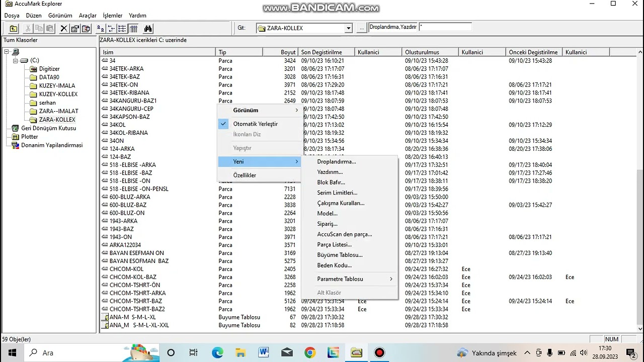Image resolution: width=644 pixels, height=362 pixels.
Task: Open the Yeni submenu item
Action: pos(260,161)
